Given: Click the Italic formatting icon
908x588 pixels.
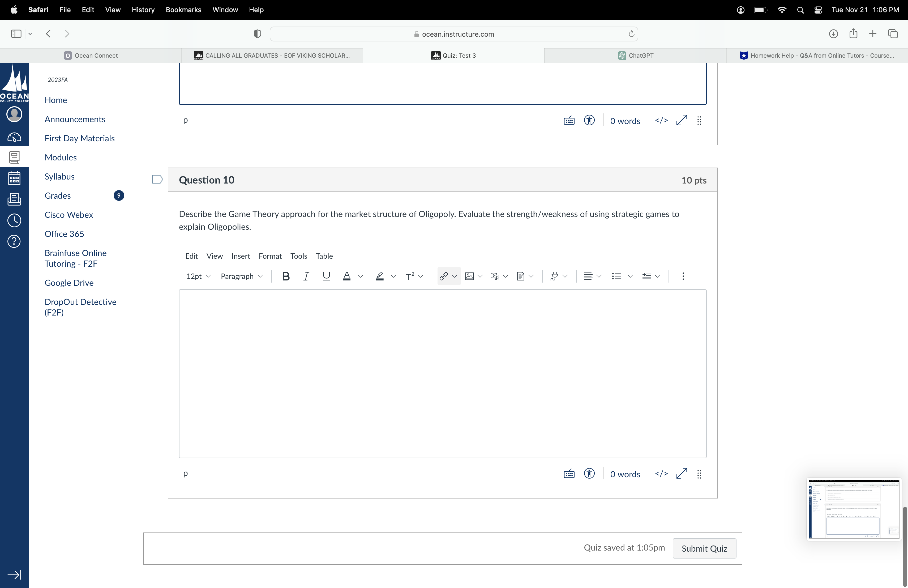Looking at the screenshot, I should tap(306, 276).
